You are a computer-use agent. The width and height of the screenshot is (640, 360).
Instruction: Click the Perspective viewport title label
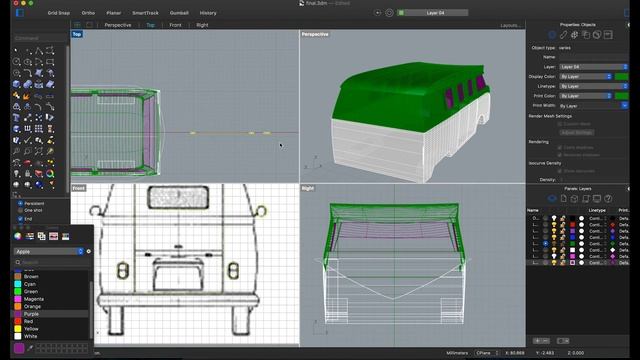point(315,34)
